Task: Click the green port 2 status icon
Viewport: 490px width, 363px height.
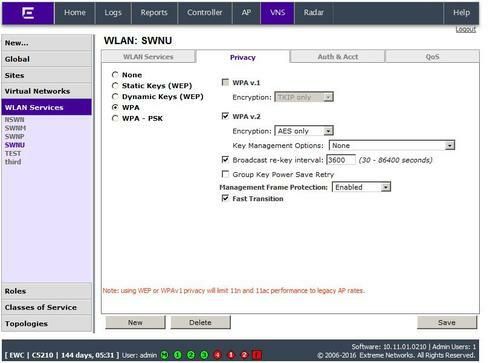Action: (x=191, y=355)
